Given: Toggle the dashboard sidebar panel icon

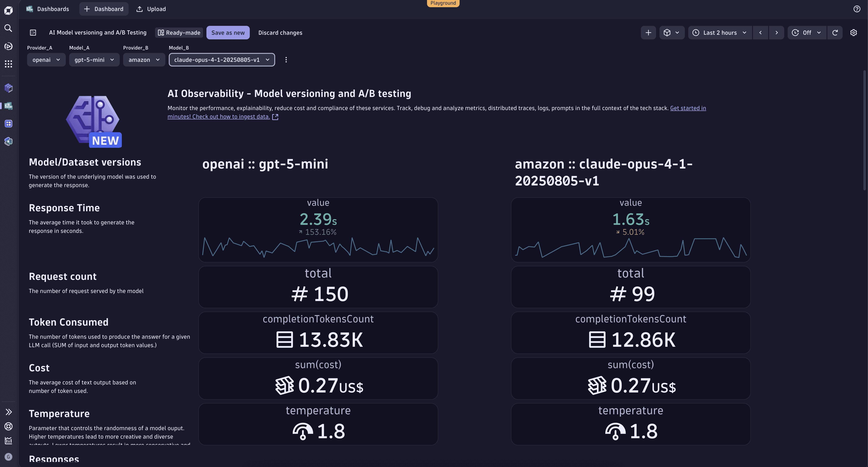Looking at the screenshot, I should point(33,33).
